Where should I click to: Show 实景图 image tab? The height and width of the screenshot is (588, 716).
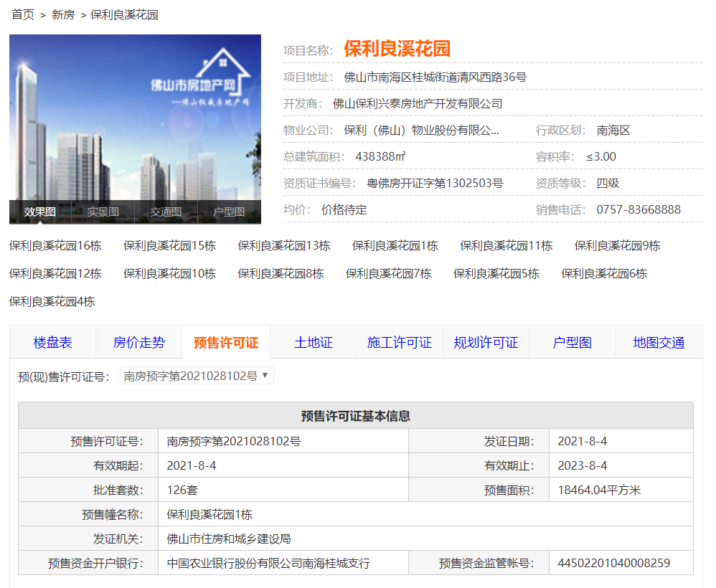[103, 212]
